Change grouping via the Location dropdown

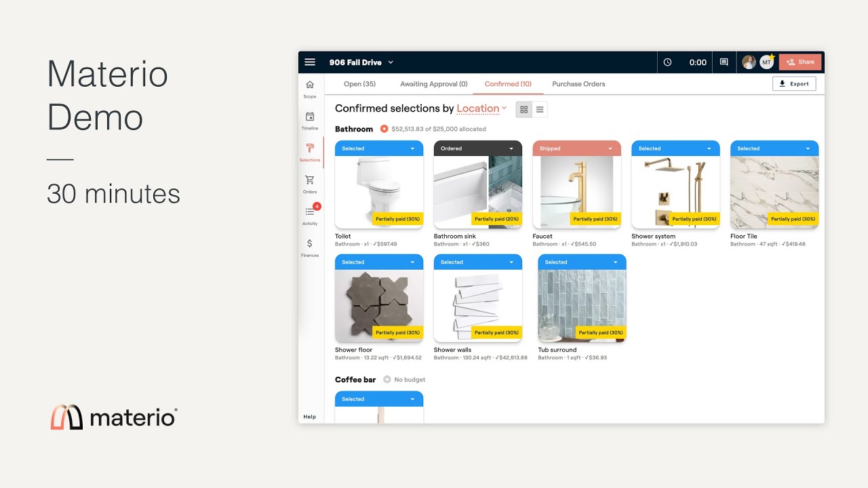(481, 108)
